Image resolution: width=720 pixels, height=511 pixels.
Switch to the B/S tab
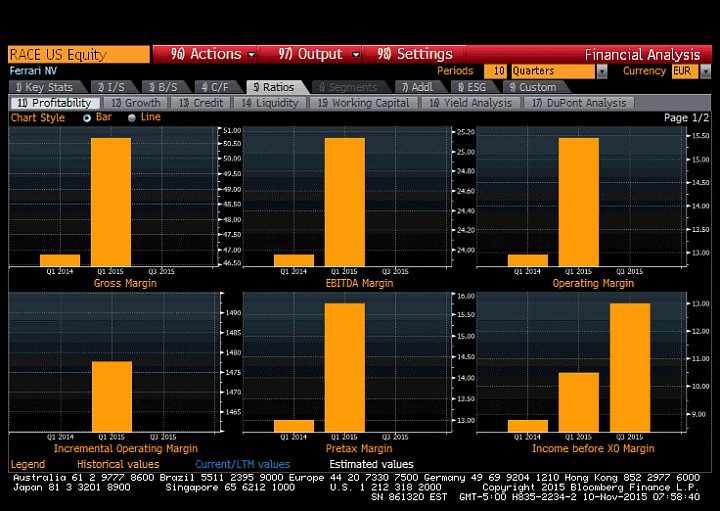pos(166,87)
